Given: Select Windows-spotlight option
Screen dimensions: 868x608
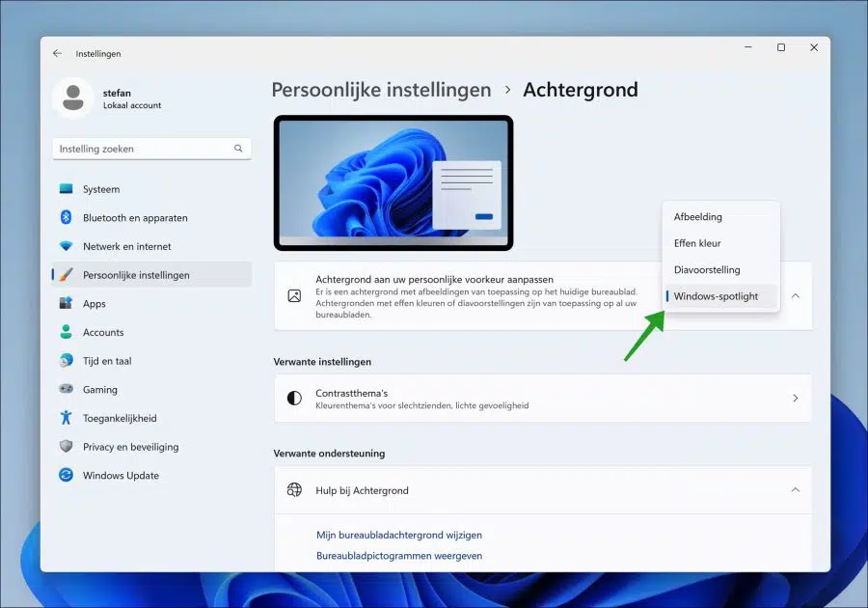Looking at the screenshot, I should point(720,296).
